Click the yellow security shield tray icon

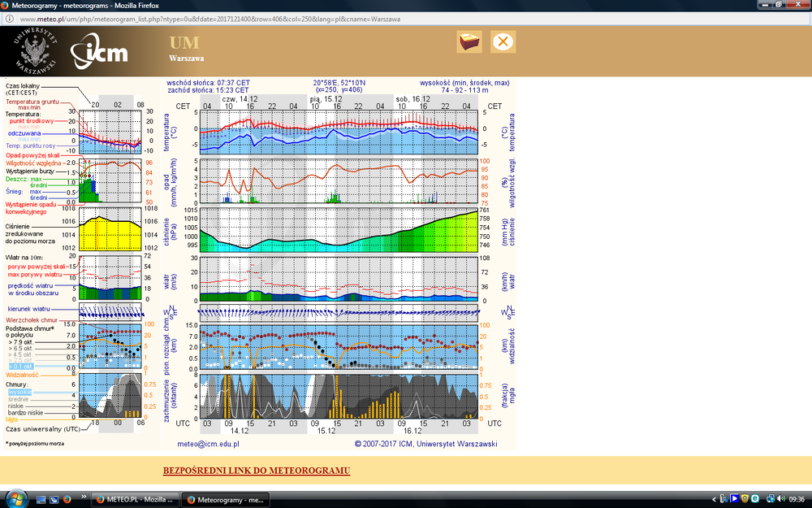(745, 499)
